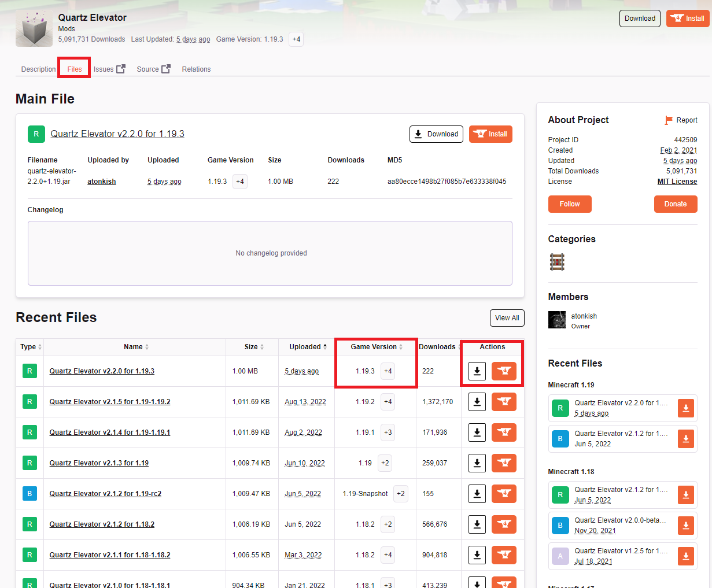Sidebar download icon for v2.1.2 under Minecraft 1.18

685,495
